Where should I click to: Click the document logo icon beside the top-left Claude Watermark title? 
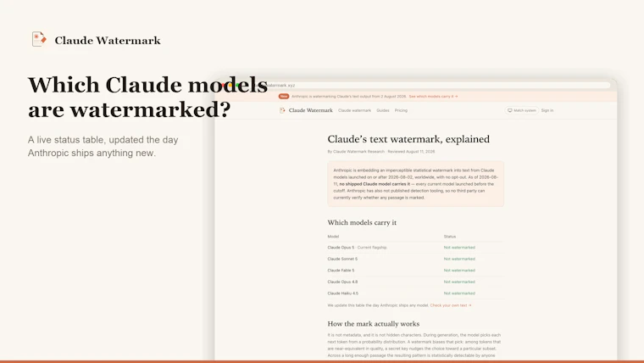[x=39, y=40]
